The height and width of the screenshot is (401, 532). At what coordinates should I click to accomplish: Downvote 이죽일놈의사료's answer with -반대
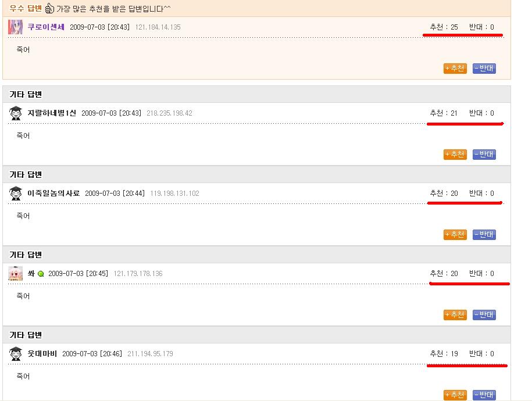tap(484, 235)
